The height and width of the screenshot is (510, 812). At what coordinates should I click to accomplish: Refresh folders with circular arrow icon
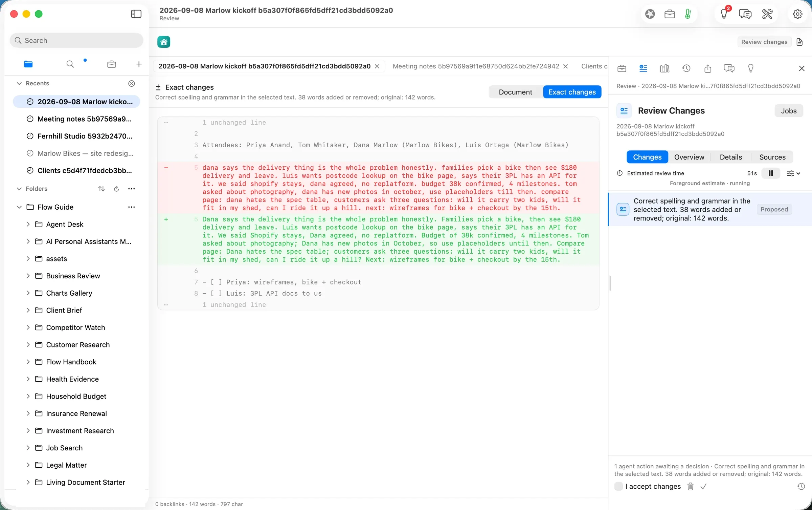(116, 189)
